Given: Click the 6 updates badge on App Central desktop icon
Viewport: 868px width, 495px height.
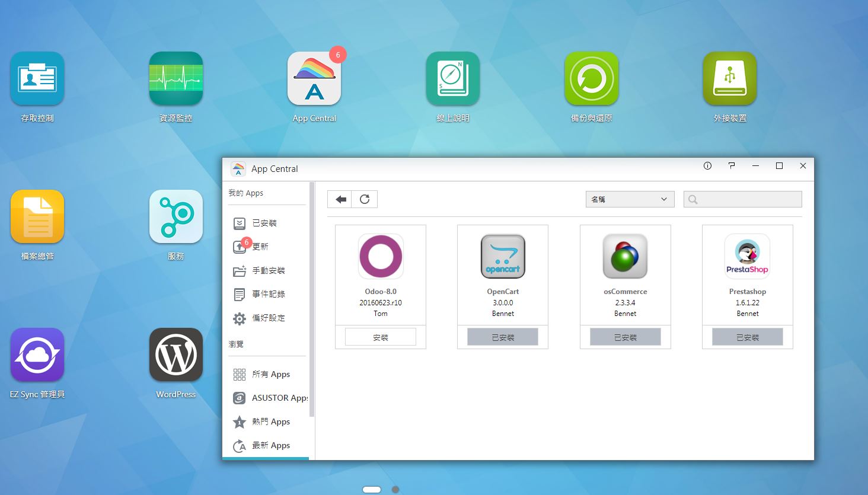Looking at the screenshot, I should point(338,55).
